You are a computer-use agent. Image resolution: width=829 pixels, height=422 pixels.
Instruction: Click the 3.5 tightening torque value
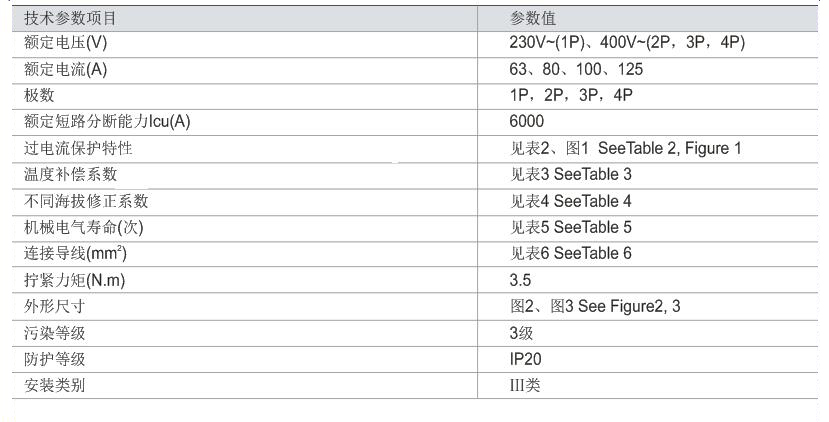(521, 280)
